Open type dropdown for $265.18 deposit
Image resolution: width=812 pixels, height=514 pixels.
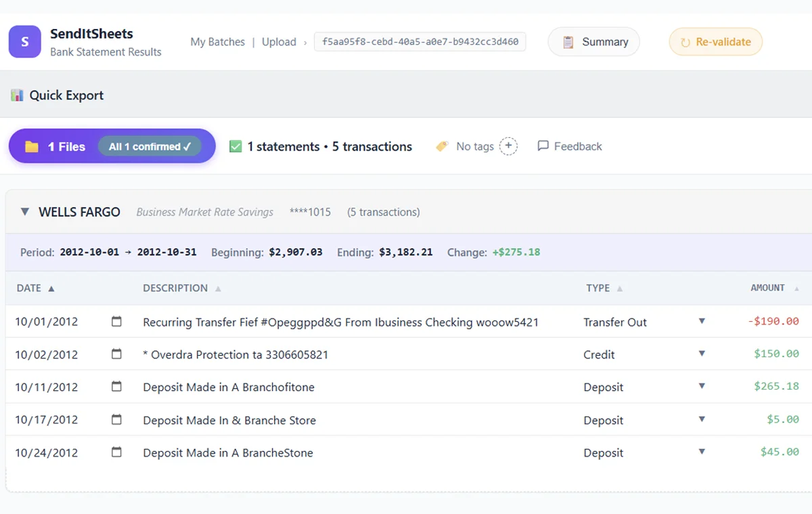702,386
